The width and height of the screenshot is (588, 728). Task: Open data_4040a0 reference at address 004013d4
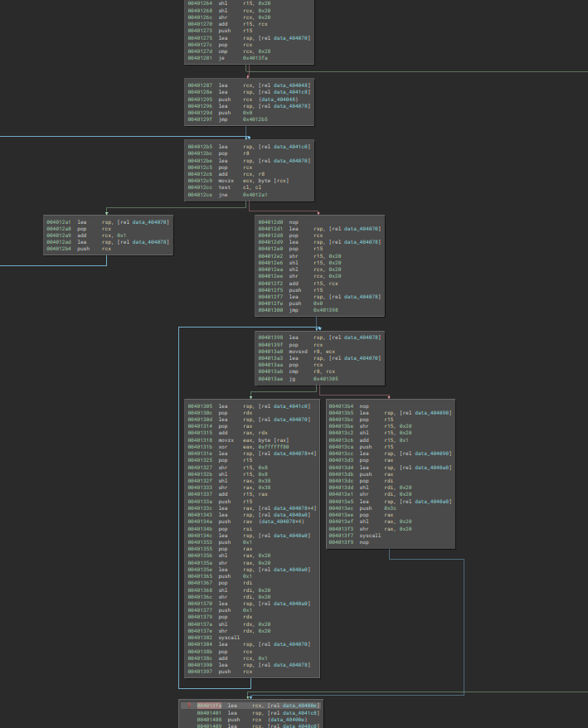click(x=433, y=467)
